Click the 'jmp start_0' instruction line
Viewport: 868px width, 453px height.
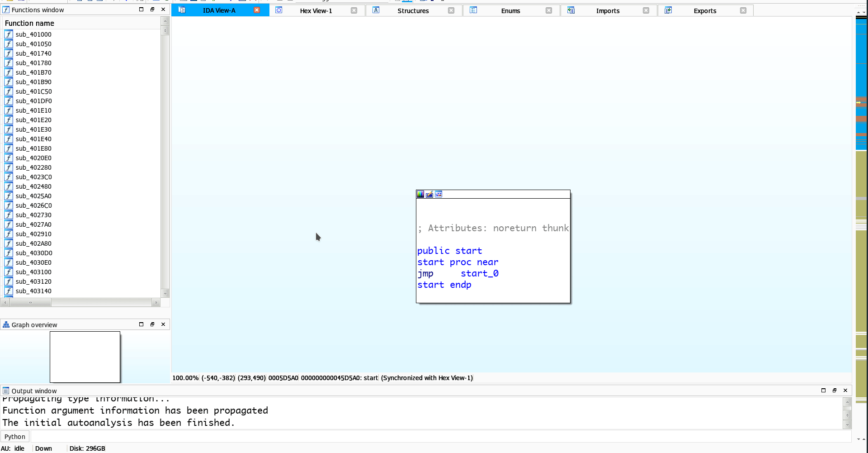point(458,273)
